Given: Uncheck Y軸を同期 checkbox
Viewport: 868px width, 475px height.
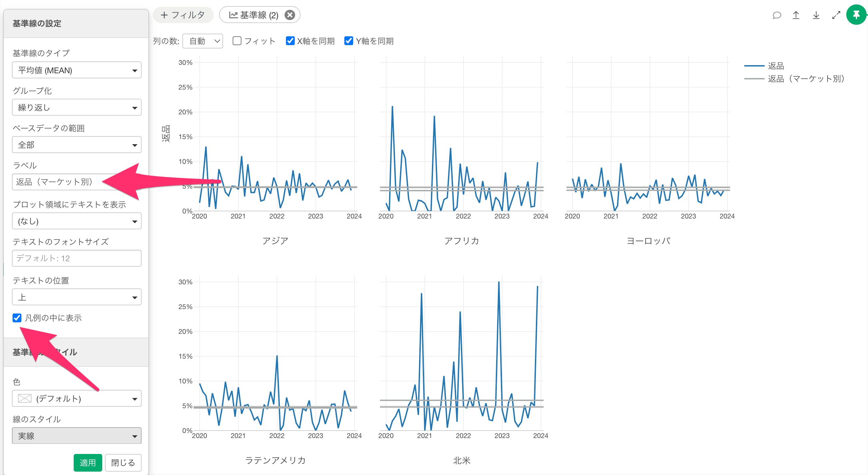Looking at the screenshot, I should point(349,41).
